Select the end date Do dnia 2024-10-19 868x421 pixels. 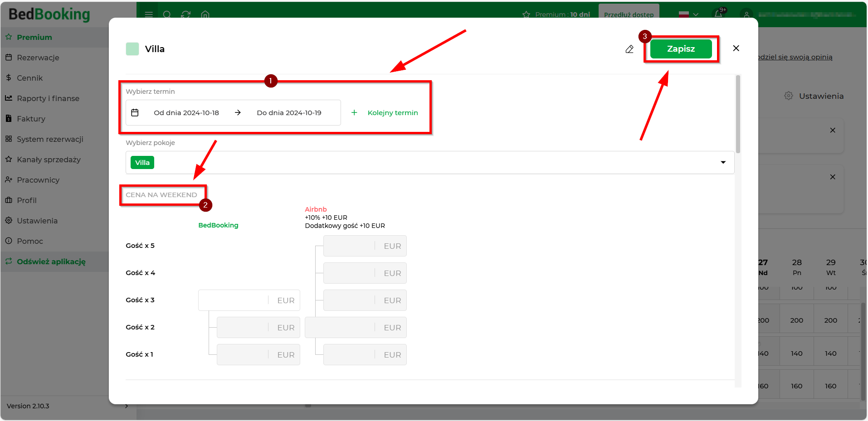point(289,113)
